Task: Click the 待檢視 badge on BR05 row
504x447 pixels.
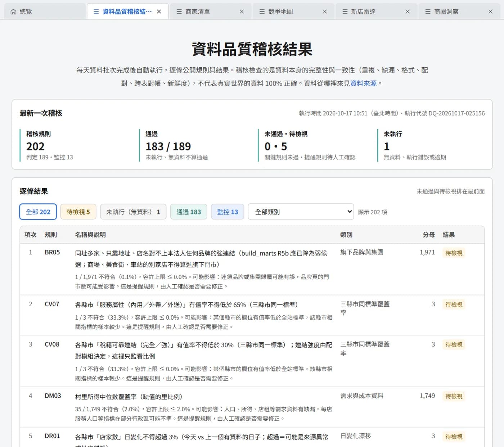Action: (x=454, y=253)
